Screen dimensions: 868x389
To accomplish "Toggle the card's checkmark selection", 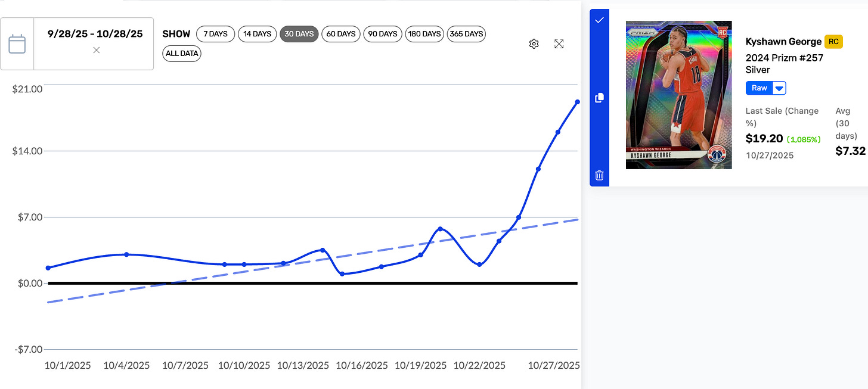I will [x=600, y=20].
